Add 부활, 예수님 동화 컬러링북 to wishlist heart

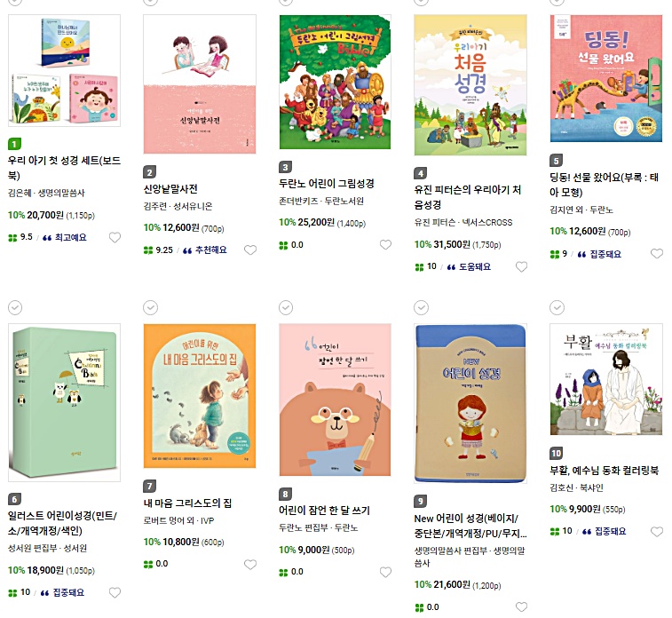[x=657, y=532]
